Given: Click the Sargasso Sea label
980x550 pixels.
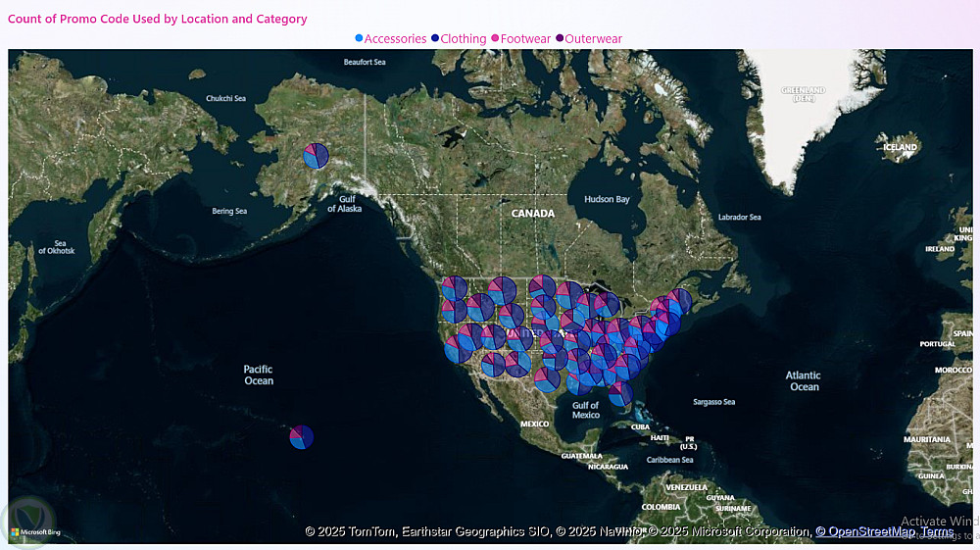Looking at the screenshot, I should click(x=713, y=402).
